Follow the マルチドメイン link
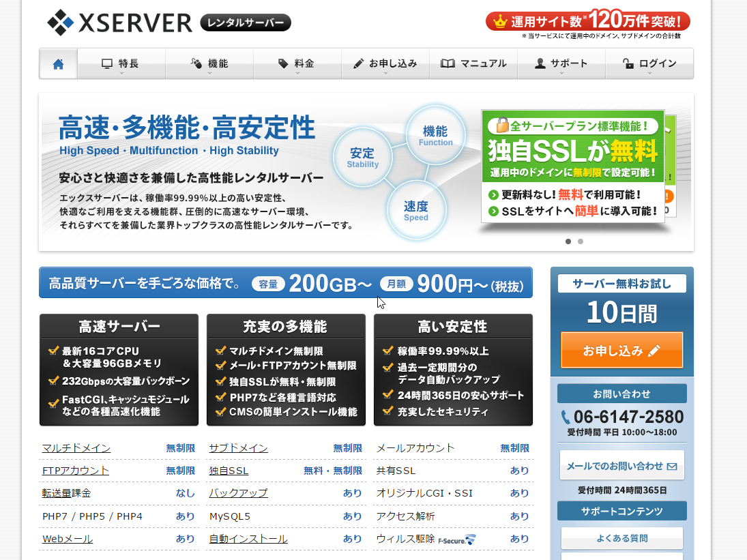Screen dimensions: 747x560 pos(76,448)
